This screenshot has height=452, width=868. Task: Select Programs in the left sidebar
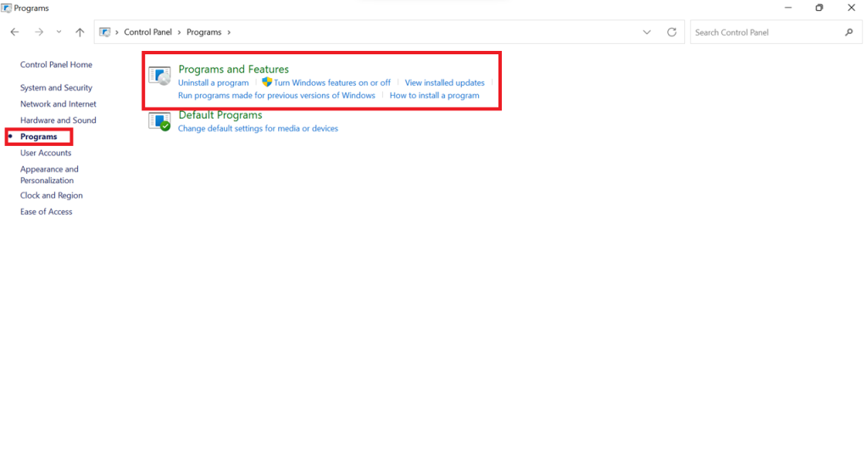pyautogui.click(x=39, y=137)
